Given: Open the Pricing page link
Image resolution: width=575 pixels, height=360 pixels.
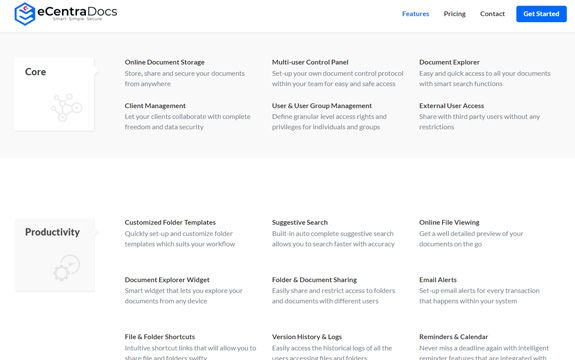Looking at the screenshot, I should [454, 14].
